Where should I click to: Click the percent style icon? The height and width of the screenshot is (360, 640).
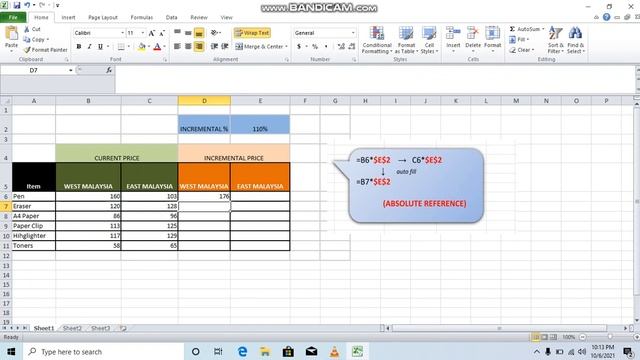click(315, 47)
